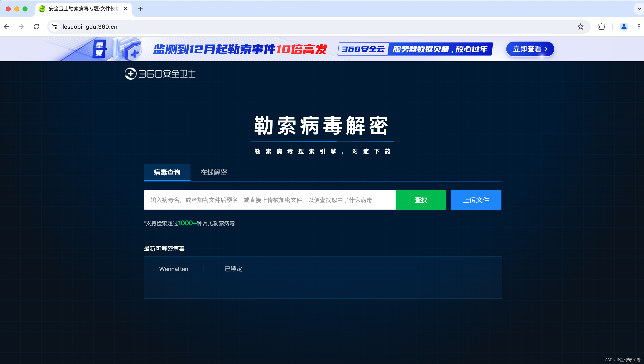The width and height of the screenshot is (644, 364).
Task: Click the browser back arrow
Action: click(7, 27)
